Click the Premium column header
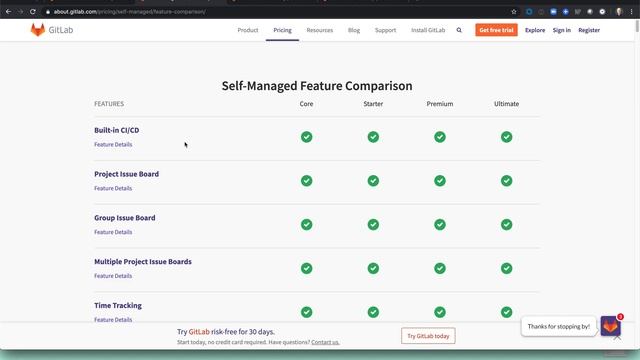The width and height of the screenshot is (640, 360). click(x=440, y=104)
